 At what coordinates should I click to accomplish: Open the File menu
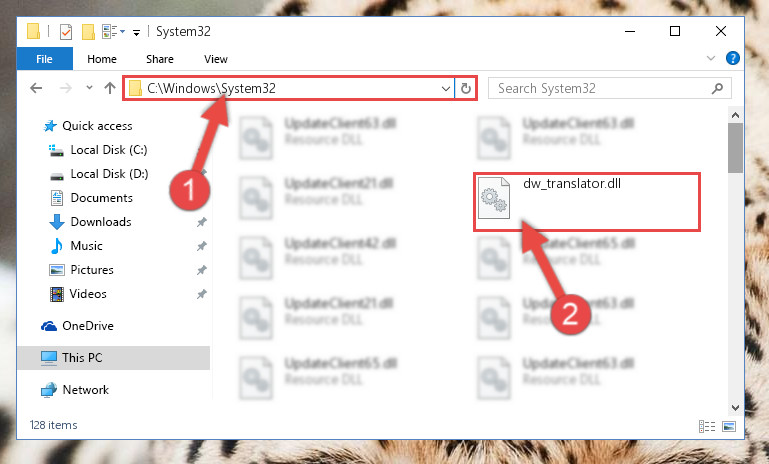pyautogui.click(x=45, y=59)
